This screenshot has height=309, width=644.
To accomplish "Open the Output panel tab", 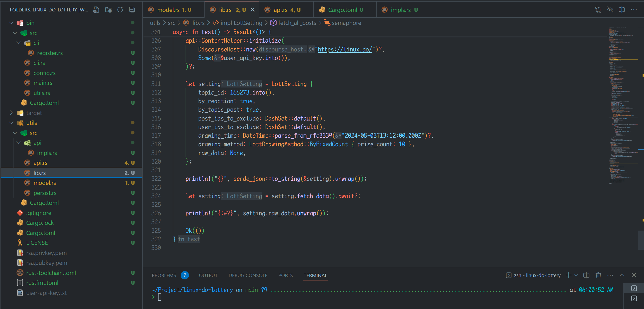I will click(x=208, y=275).
